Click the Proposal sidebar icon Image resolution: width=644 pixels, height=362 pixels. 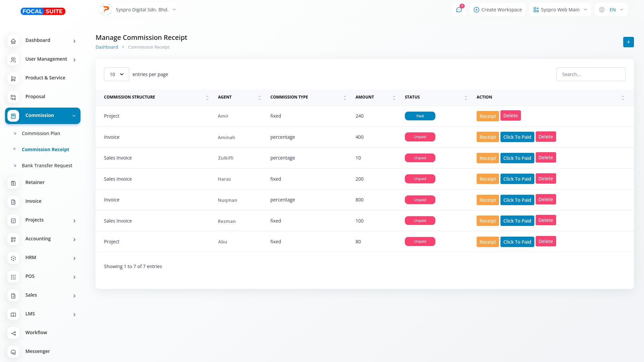(13, 97)
